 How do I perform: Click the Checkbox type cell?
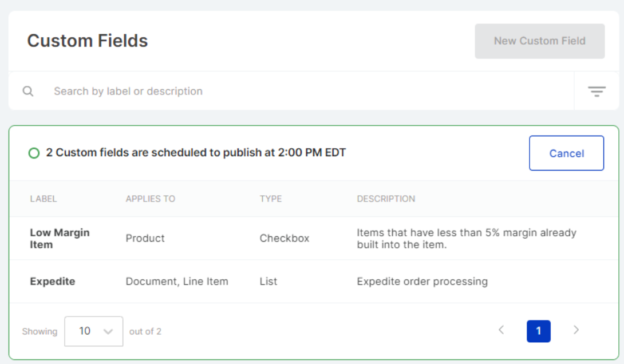285,239
